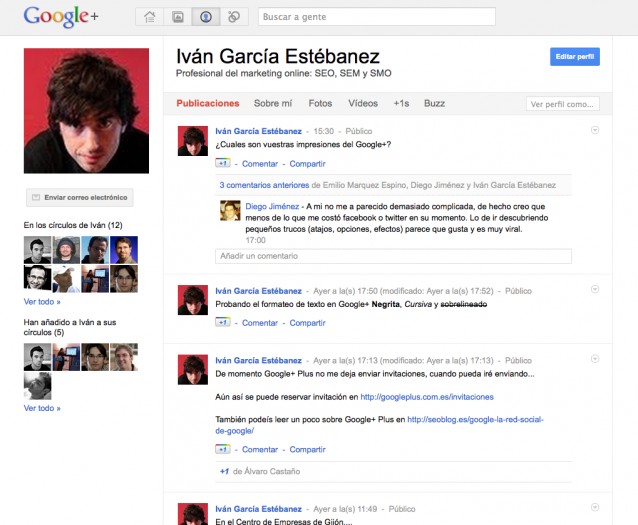Click the Home icon in top toolbar

point(150,17)
